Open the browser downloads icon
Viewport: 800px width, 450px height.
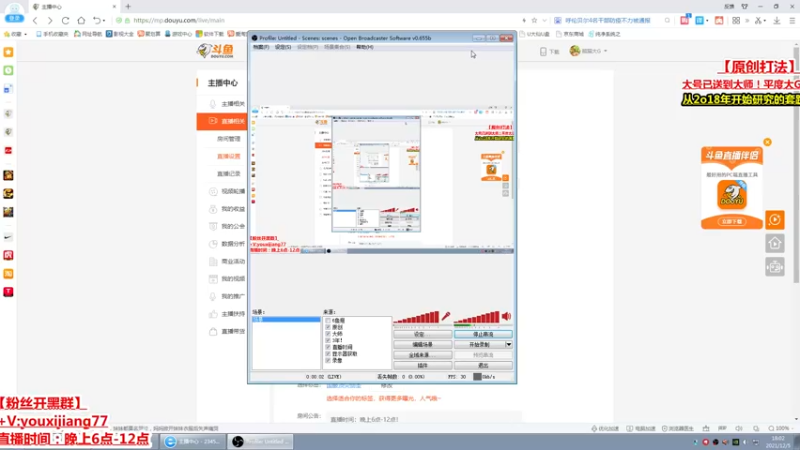click(x=777, y=20)
